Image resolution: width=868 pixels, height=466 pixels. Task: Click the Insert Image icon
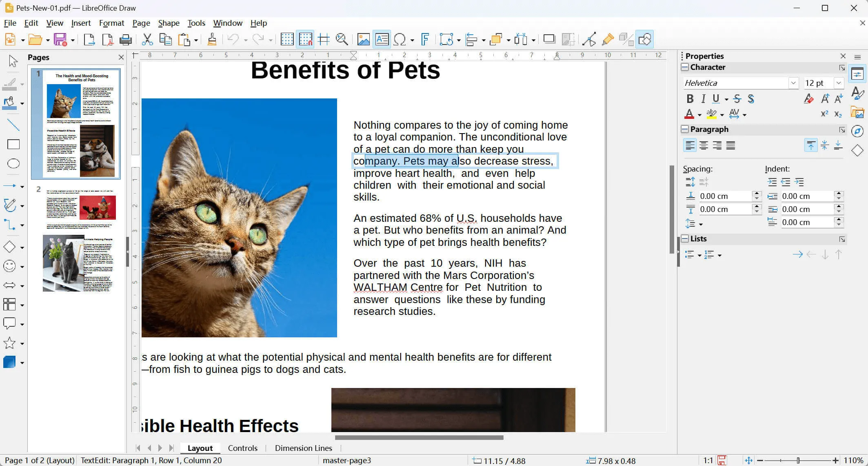(362, 38)
